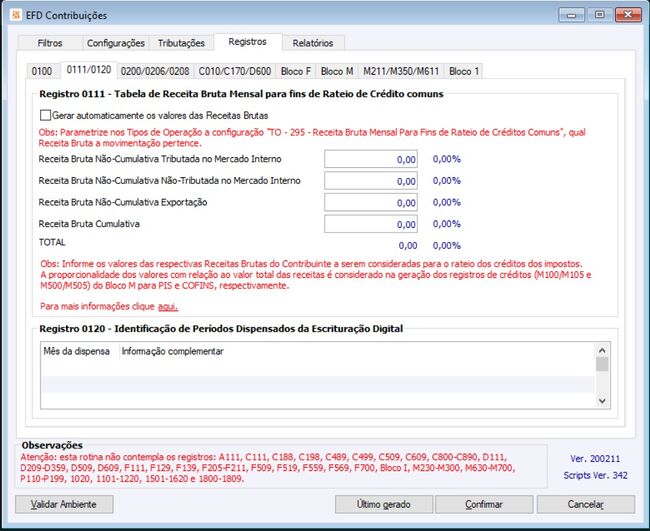The image size is (650, 531).
Task: Click the scrollbar thumb in Registro 0120 list
Action: pos(602,364)
